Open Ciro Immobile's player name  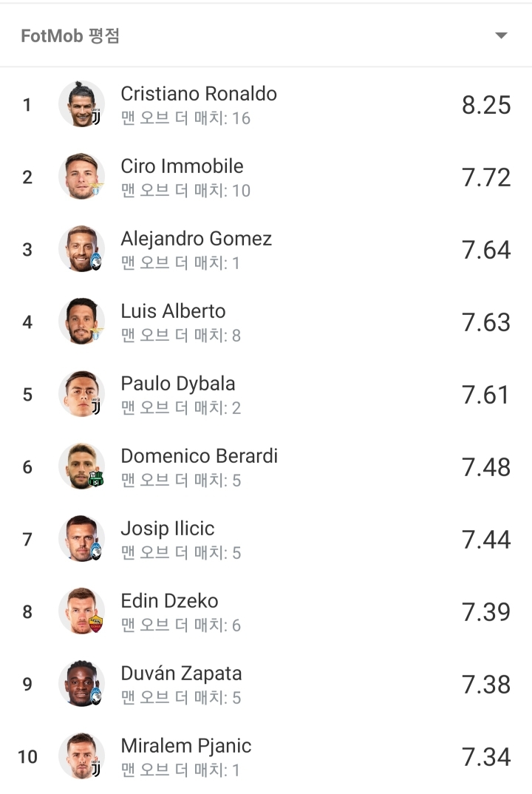click(x=182, y=166)
